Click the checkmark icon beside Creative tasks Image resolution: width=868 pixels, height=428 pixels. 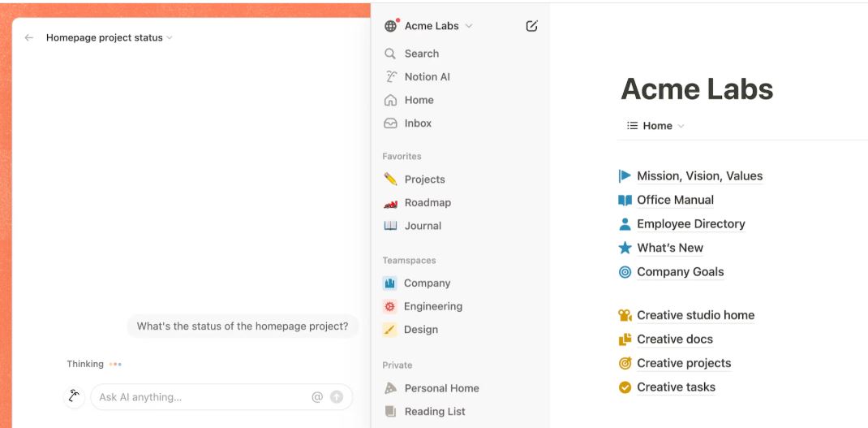[x=625, y=387]
